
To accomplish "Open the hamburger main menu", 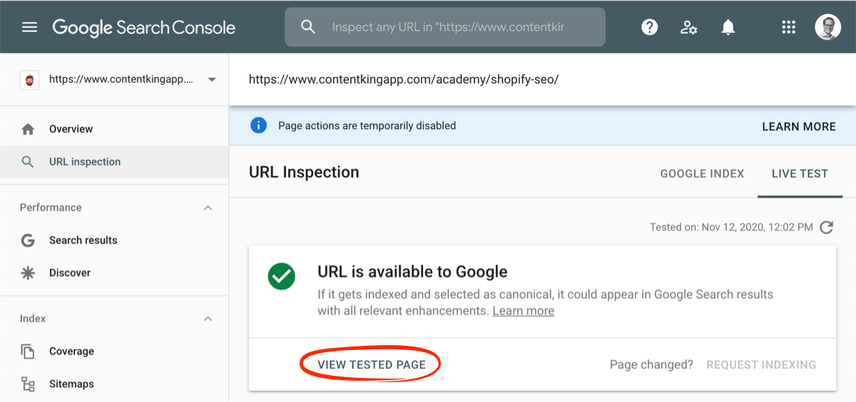I will (29, 27).
